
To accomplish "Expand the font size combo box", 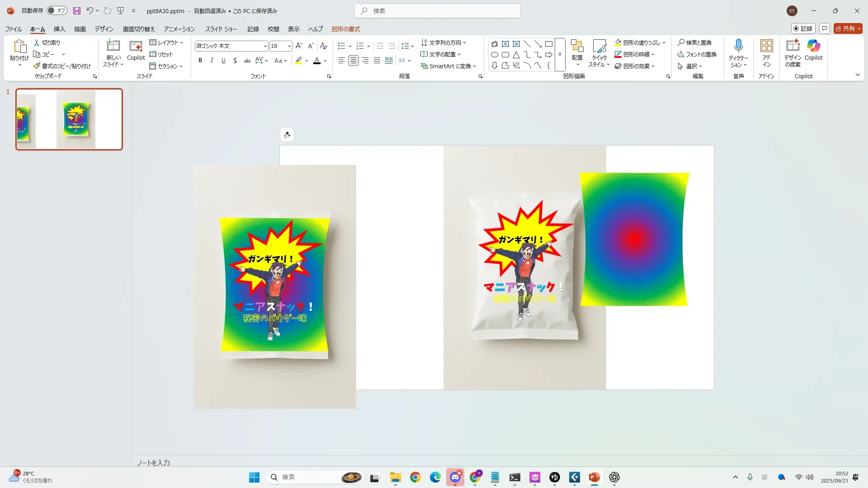I will point(289,46).
